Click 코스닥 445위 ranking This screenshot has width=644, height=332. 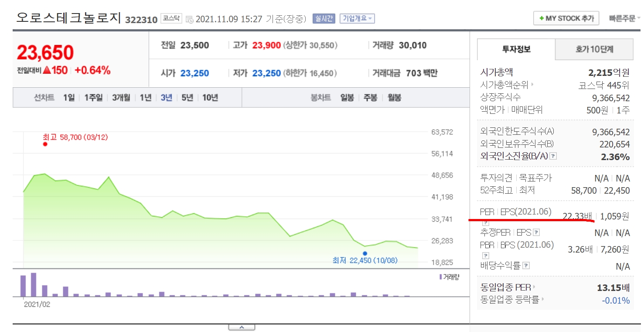pyautogui.click(x=604, y=85)
